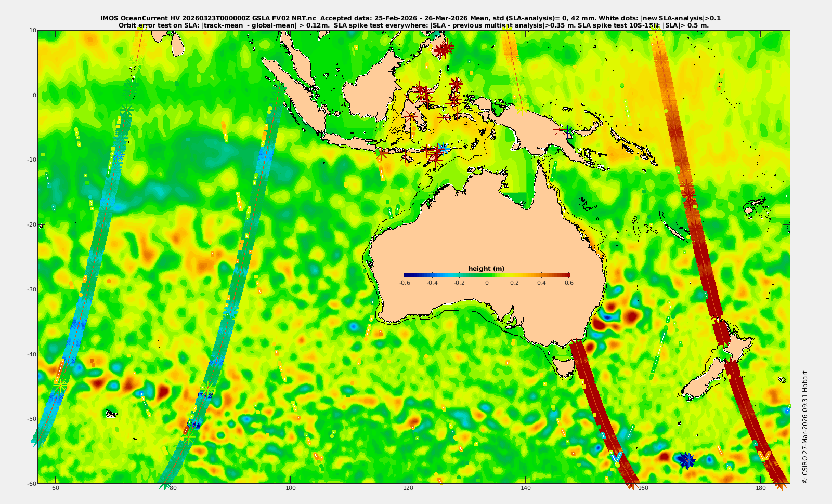Click the dark blue star marker cluster south of New Zealand
Screen dimensions: 832x504
click(x=686, y=459)
